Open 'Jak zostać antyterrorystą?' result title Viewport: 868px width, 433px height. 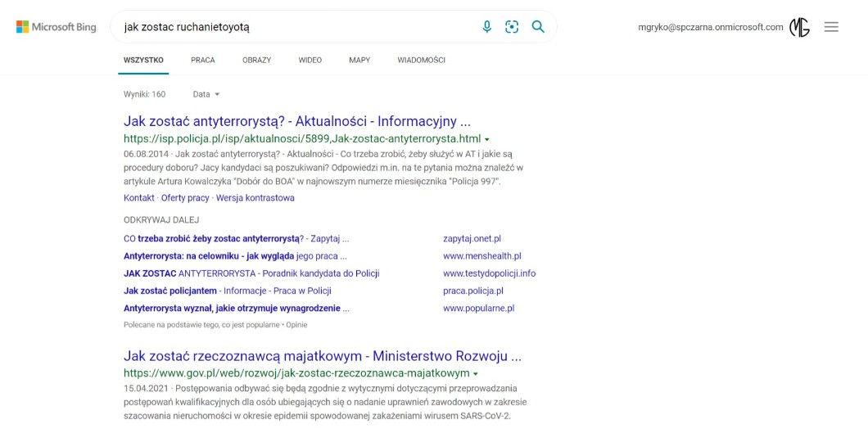click(296, 121)
